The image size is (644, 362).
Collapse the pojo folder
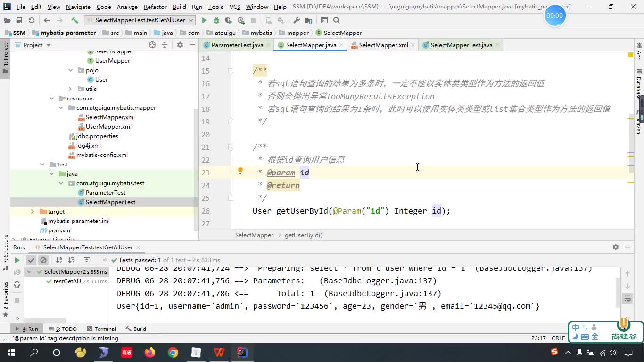70,70
